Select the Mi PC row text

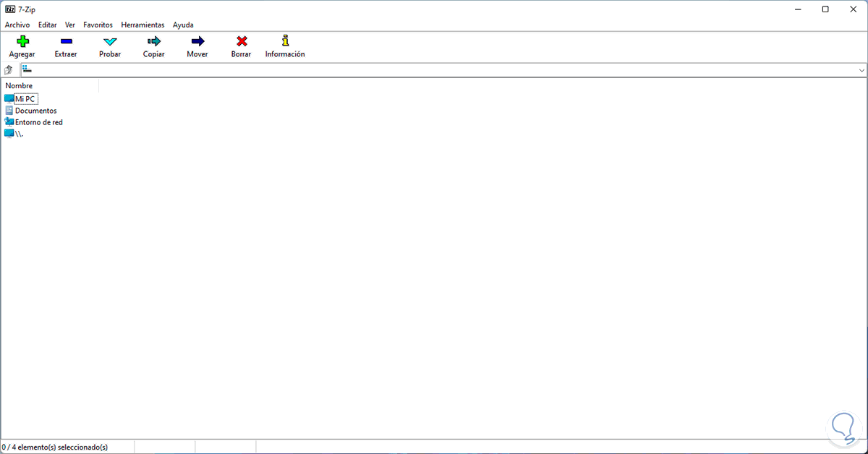[25, 99]
